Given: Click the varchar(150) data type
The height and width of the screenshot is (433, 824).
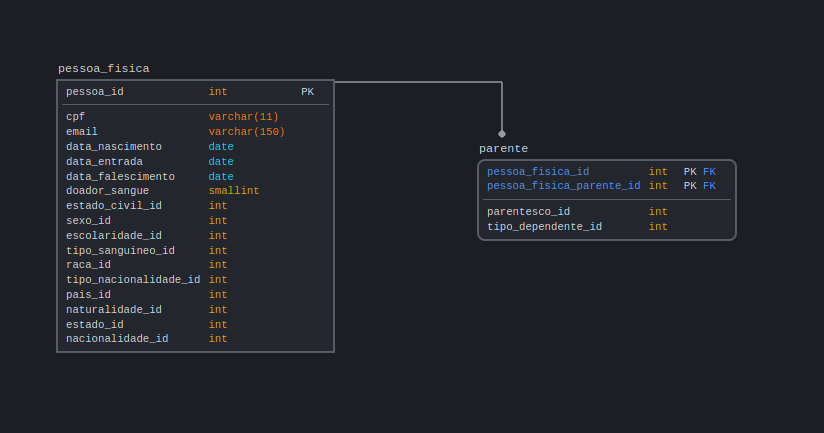Looking at the screenshot, I should 246,131.
